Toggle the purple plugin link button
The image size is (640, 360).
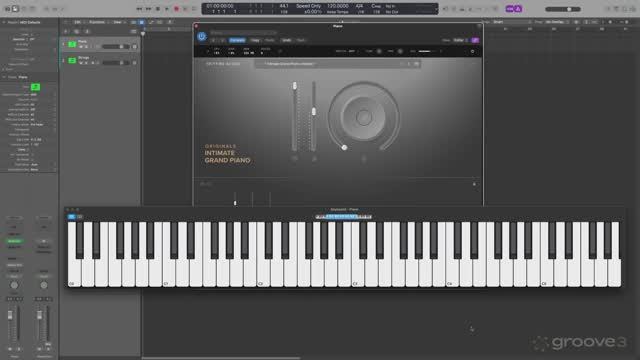click(475, 40)
